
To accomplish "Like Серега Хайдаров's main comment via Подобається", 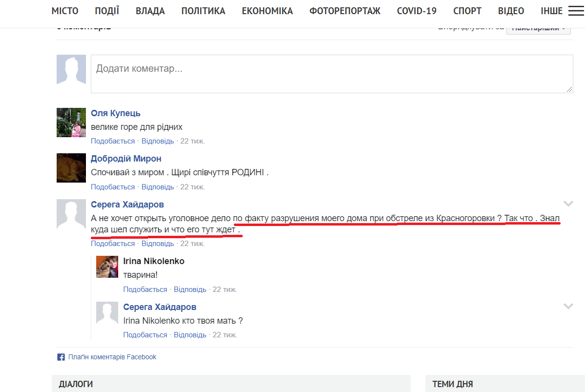I will pyautogui.click(x=113, y=244).
